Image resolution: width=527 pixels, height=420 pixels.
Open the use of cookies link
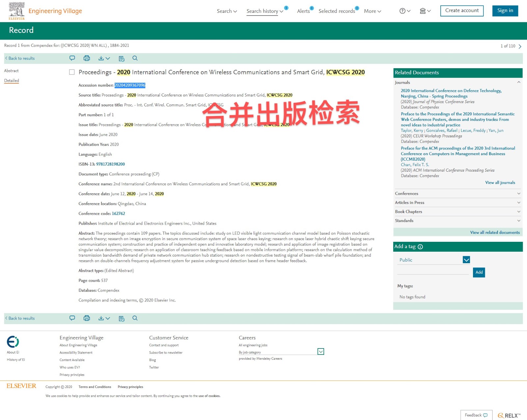point(209,396)
